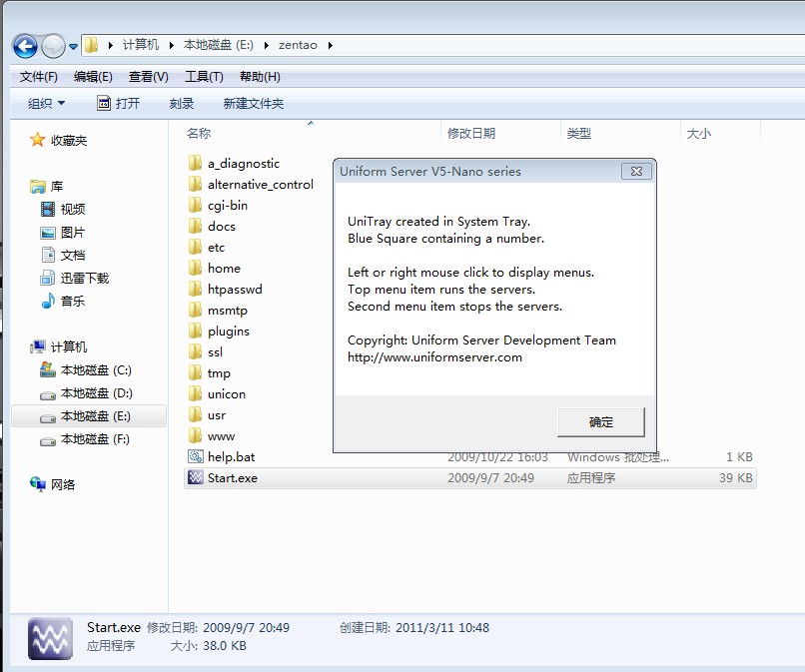Sort by 类型 column header
Screen dimensions: 805x672
[578, 134]
